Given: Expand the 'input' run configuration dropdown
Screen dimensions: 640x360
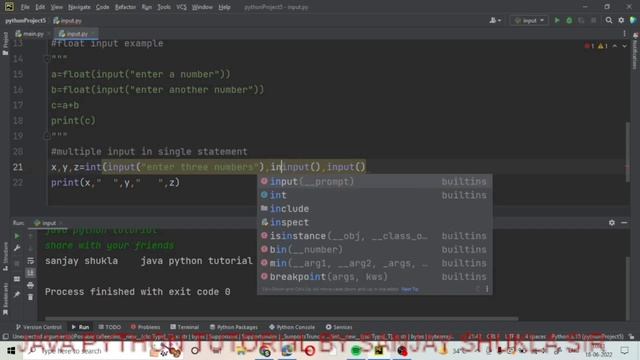Looking at the screenshot, I should click(529, 20).
